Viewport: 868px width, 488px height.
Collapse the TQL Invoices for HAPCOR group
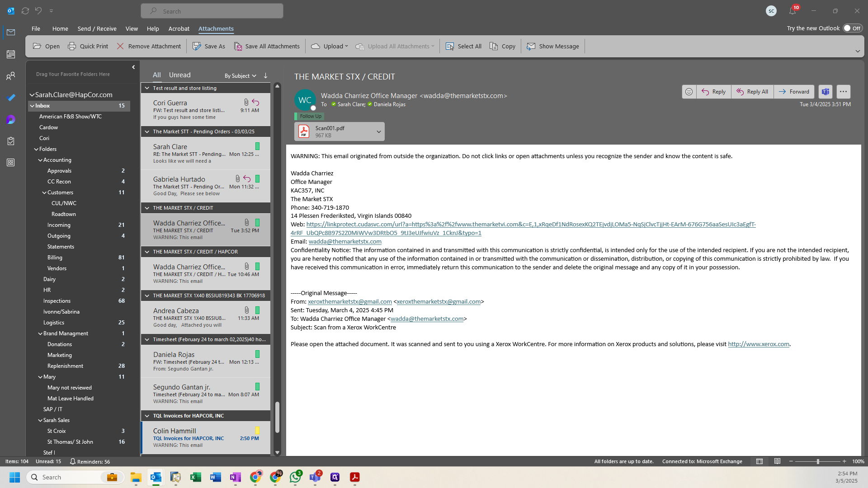[147, 416]
